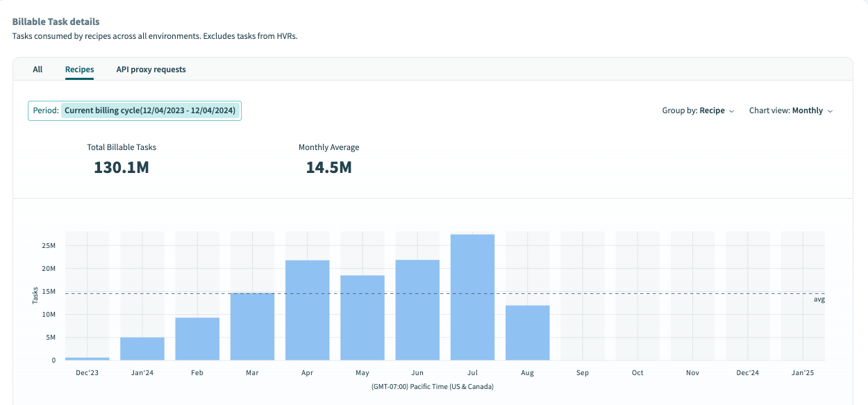Click the Jan'25 axis label

click(802, 372)
